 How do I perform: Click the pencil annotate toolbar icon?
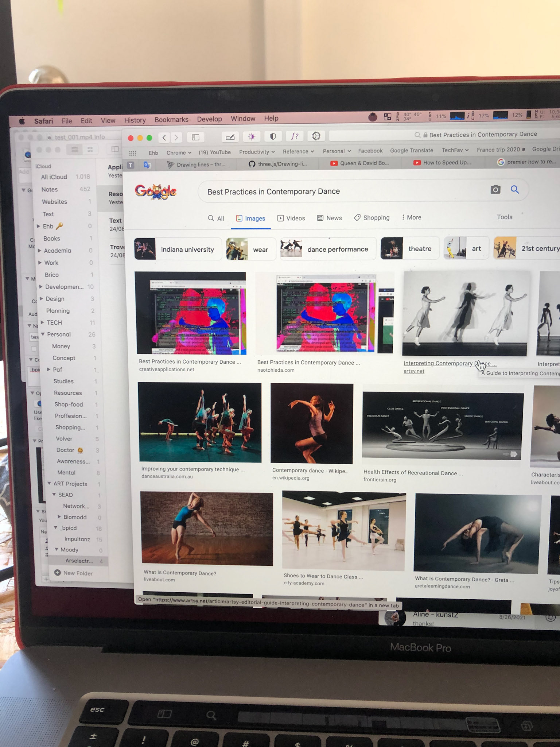(230, 137)
